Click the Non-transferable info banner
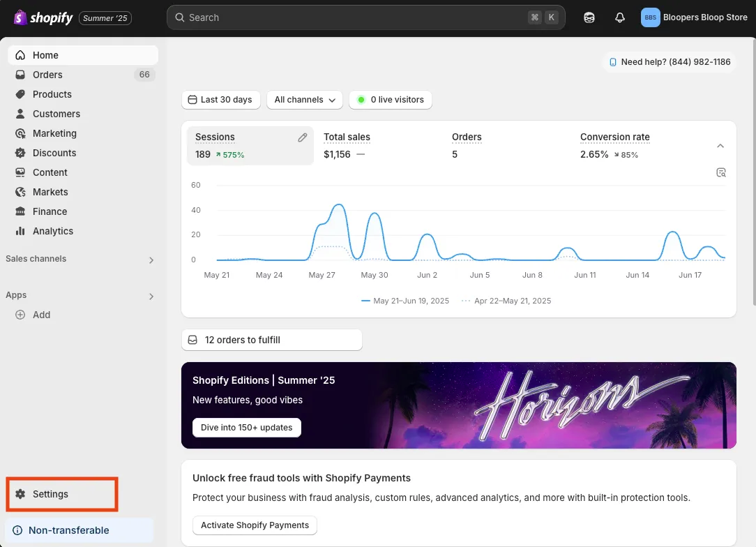Screen dimensions: 756x547 (x=79, y=530)
